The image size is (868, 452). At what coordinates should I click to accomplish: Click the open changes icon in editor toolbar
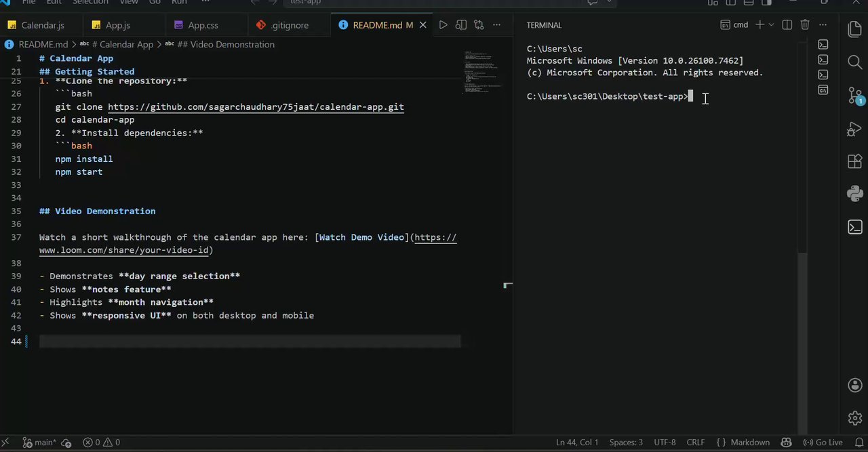point(479,25)
